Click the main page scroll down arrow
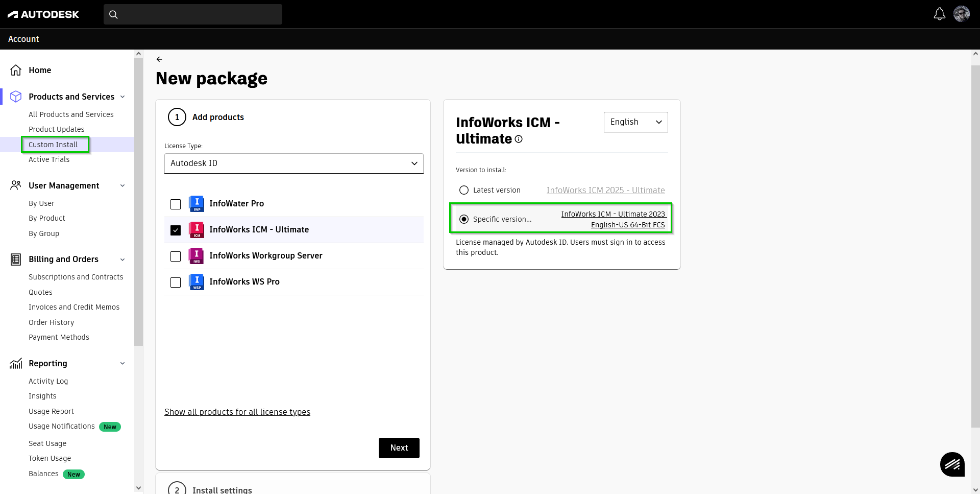 coord(975,489)
